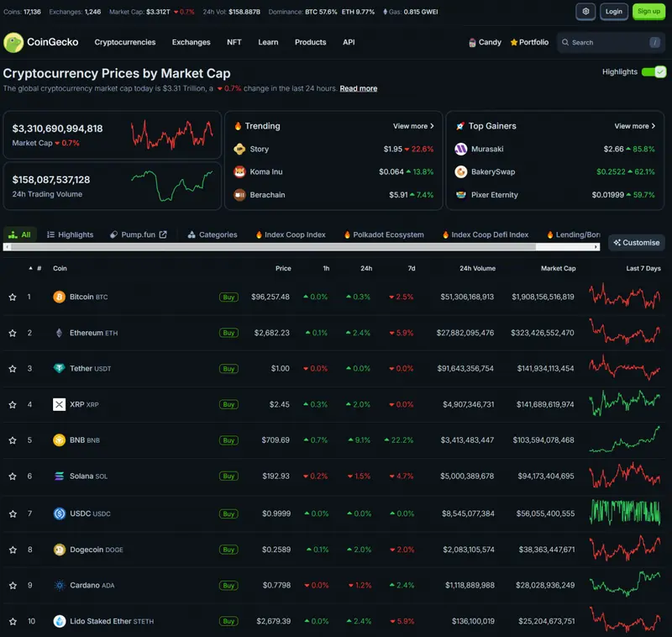Viewport: 672px width, 637px height.
Task: Click the BakerySwap coin icon
Action: pos(460,171)
